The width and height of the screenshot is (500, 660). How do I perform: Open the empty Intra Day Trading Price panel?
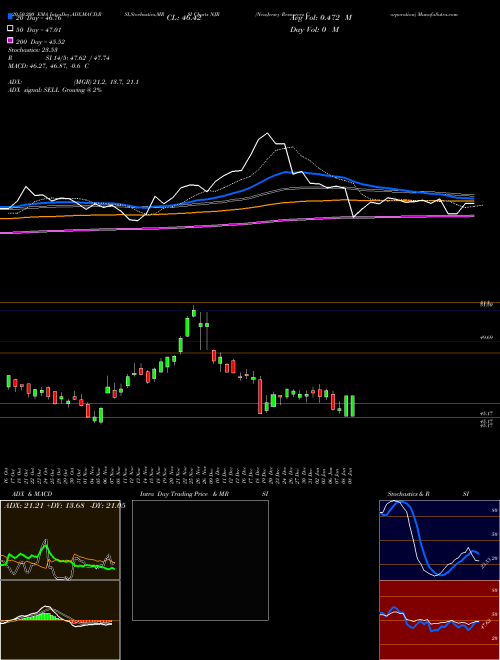[x=200, y=560]
